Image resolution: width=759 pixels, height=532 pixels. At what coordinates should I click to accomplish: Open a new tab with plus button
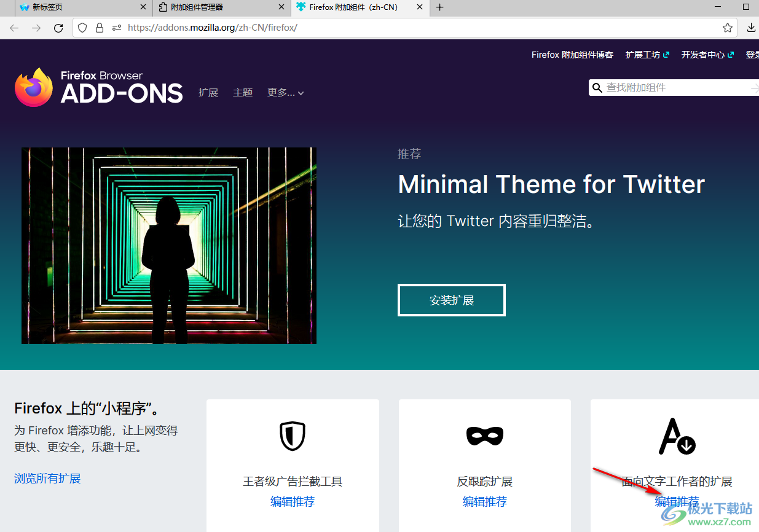tap(439, 7)
